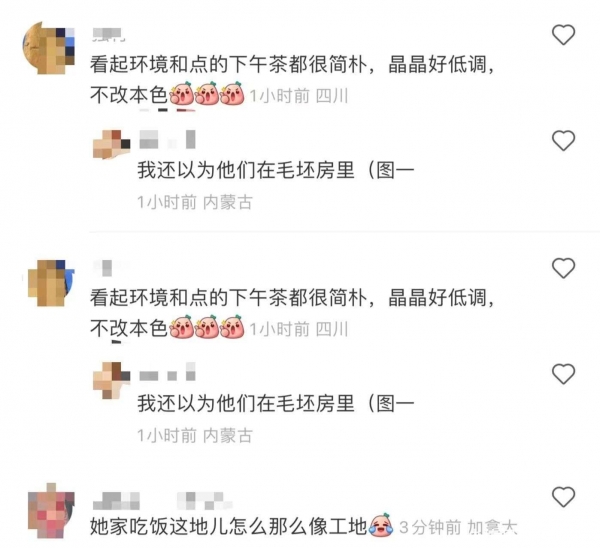The height and width of the screenshot is (548, 600).
Task: Like the 加拿大 comment about 工地
Action: [563, 497]
